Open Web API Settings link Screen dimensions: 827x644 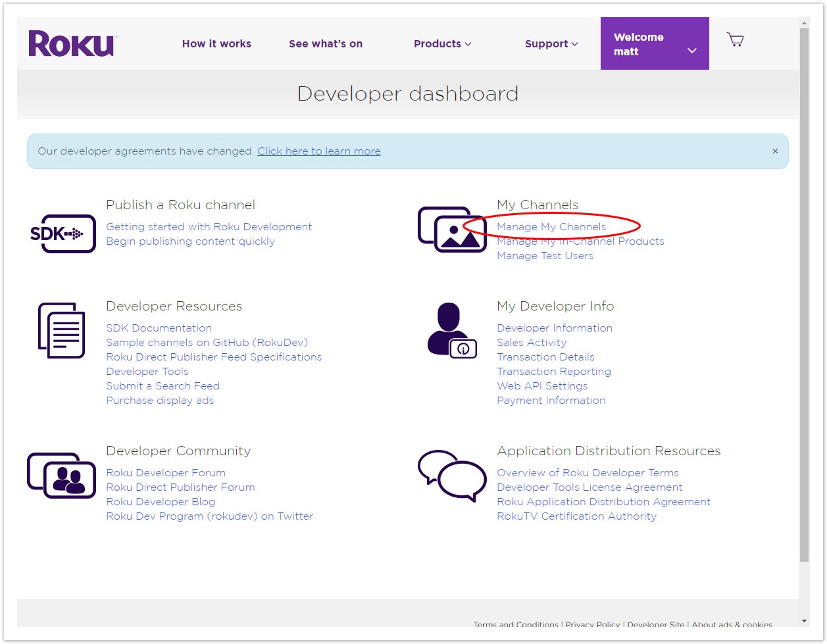coord(542,386)
